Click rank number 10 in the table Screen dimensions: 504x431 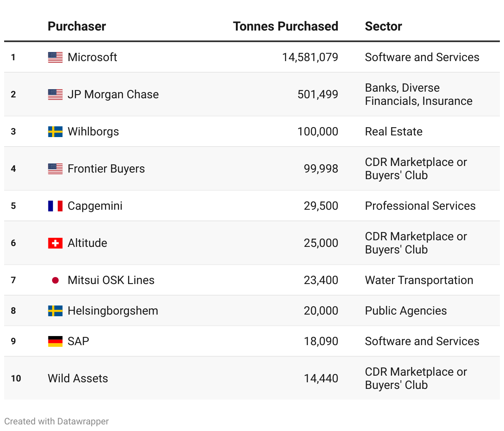click(x=16, y=379)
